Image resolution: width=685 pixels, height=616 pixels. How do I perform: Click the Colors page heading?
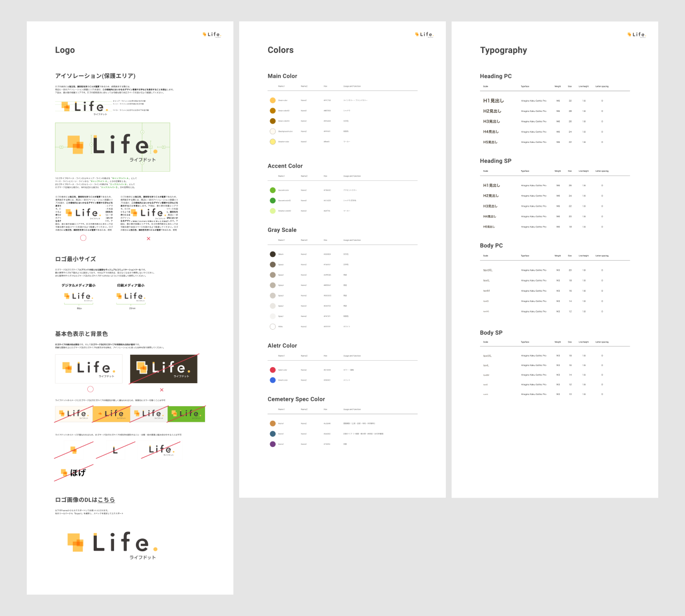click(280, 50)
